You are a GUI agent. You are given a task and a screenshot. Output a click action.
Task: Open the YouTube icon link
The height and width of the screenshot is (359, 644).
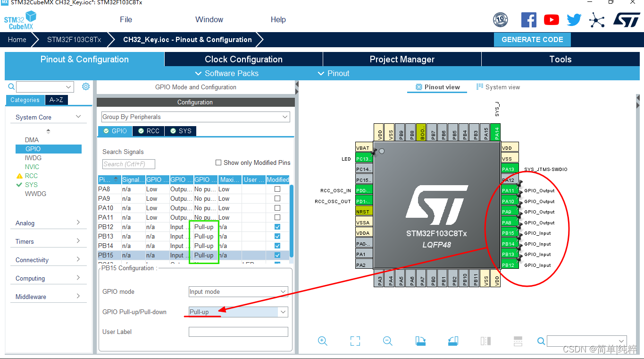[552, 19]
